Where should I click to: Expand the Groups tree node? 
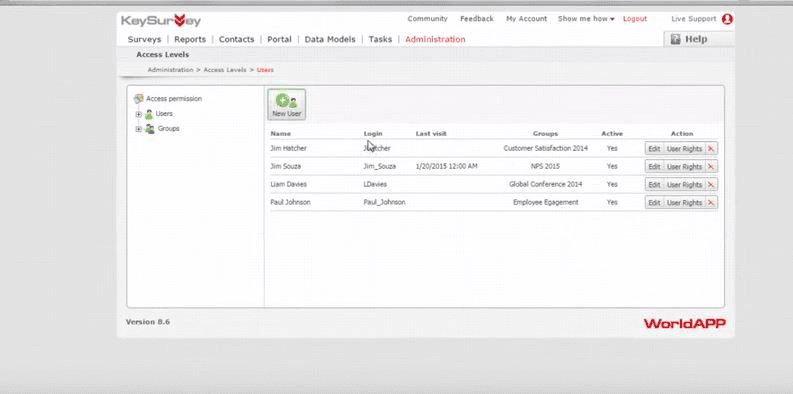click(139, 129)
